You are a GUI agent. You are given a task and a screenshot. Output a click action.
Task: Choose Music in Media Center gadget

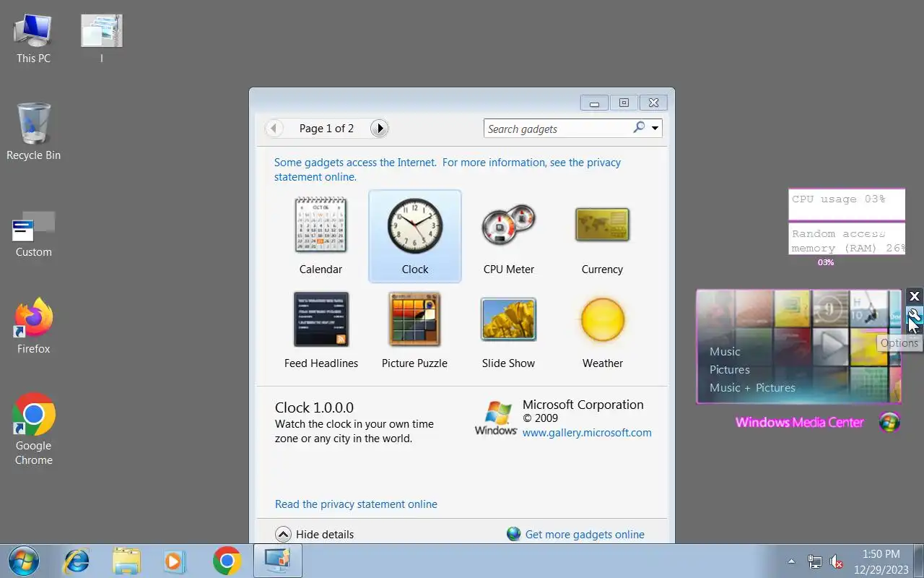tap(725, 352)
